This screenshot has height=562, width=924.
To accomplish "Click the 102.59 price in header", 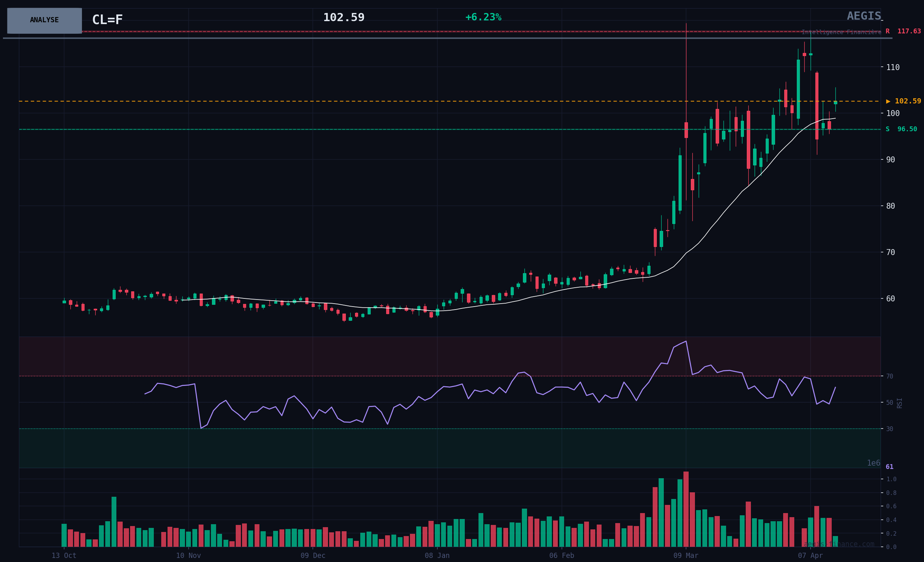I will coord(344,18).
